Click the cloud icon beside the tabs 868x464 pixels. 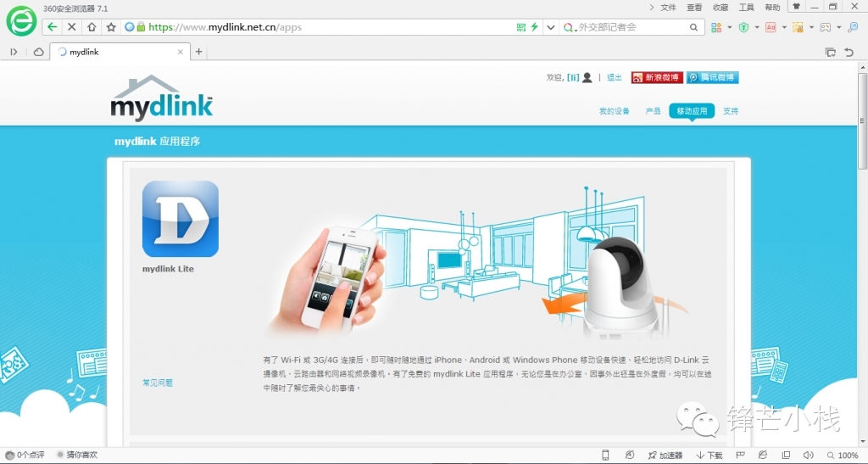[x=39, y=52]
